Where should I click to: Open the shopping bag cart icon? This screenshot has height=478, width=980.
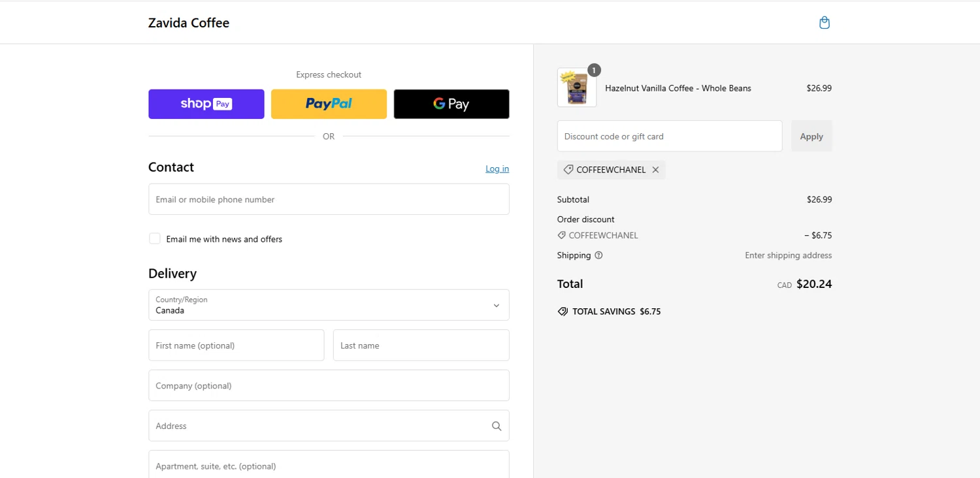pos(825,23)
